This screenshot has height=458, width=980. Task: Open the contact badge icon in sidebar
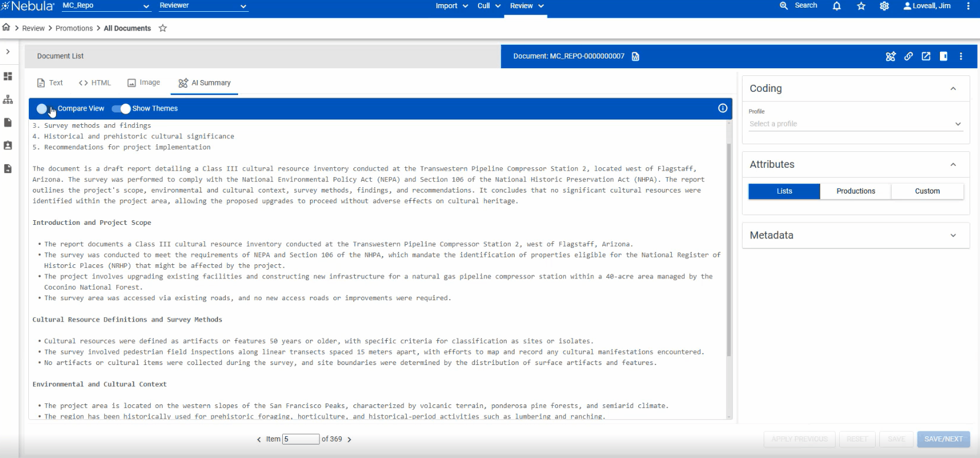click(8, 145)
